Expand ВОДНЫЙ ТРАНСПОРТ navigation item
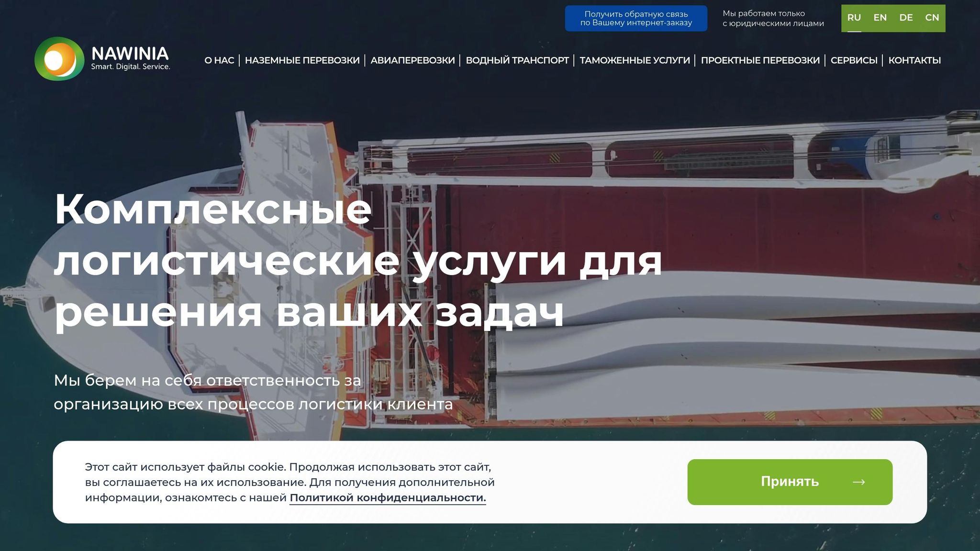This screenshot has width=980, height=551. (x=517, y=61)
